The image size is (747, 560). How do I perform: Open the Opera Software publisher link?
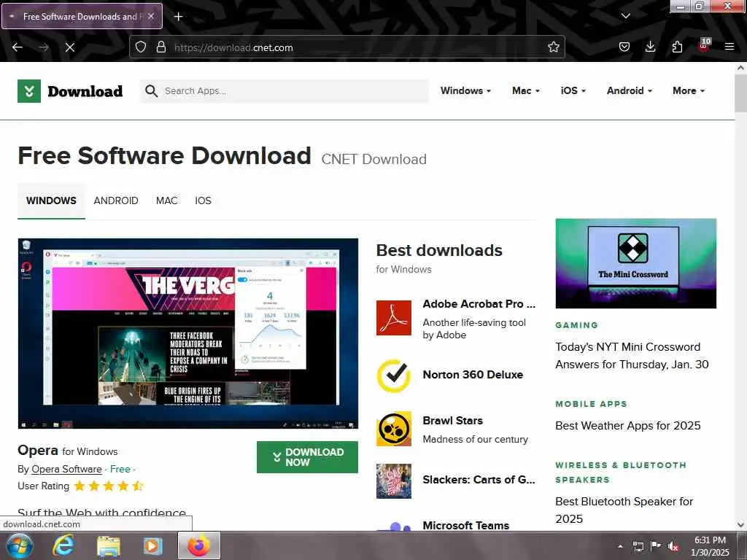pyautogui.click(x=66, y=469)
